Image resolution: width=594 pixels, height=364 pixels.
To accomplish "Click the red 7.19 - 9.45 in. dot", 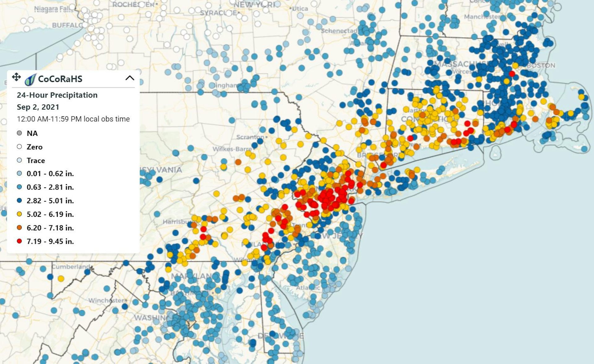I will tap(19, 241).
